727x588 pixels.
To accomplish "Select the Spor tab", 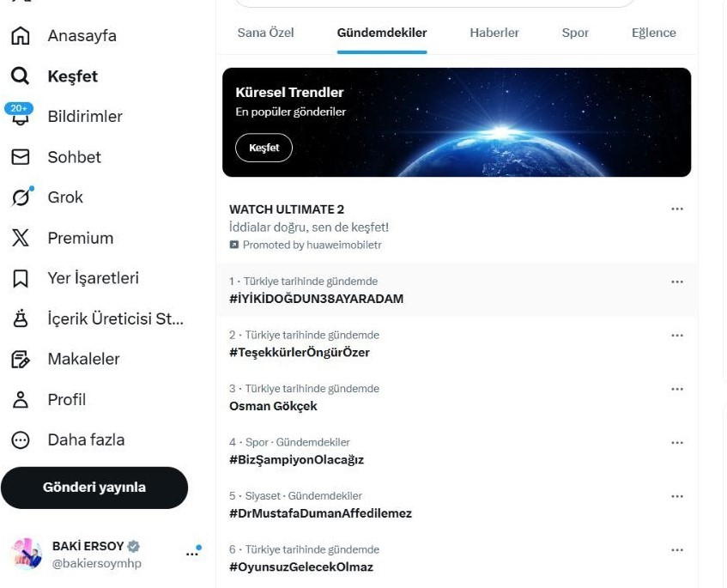I will 575,33.
